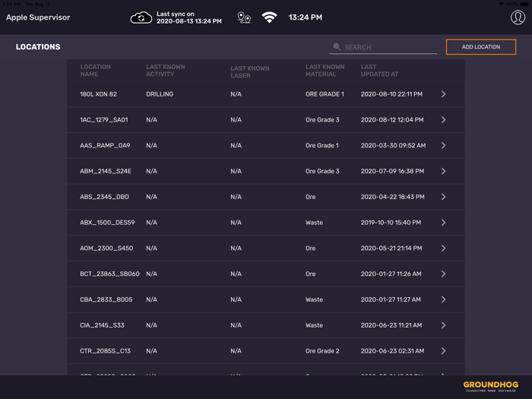532x399 pixels.
Task: Tap the location tracking pin icon
Action: coord(244,17)
